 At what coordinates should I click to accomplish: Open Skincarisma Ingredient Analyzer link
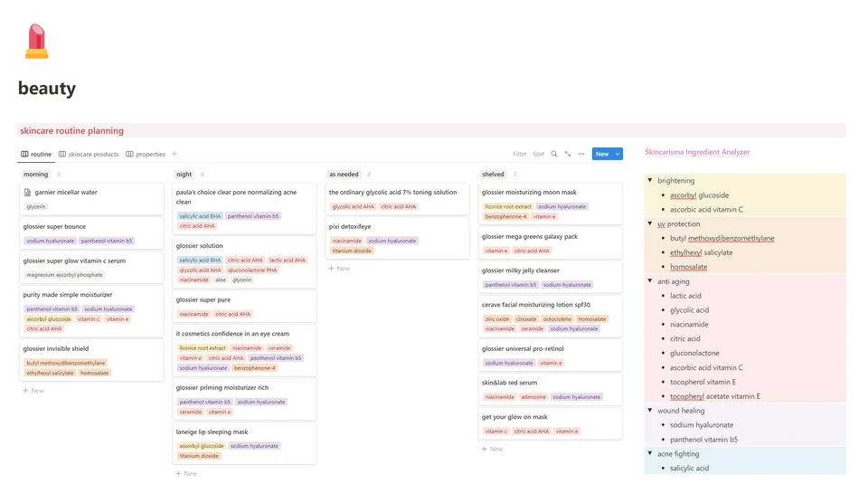697,152
